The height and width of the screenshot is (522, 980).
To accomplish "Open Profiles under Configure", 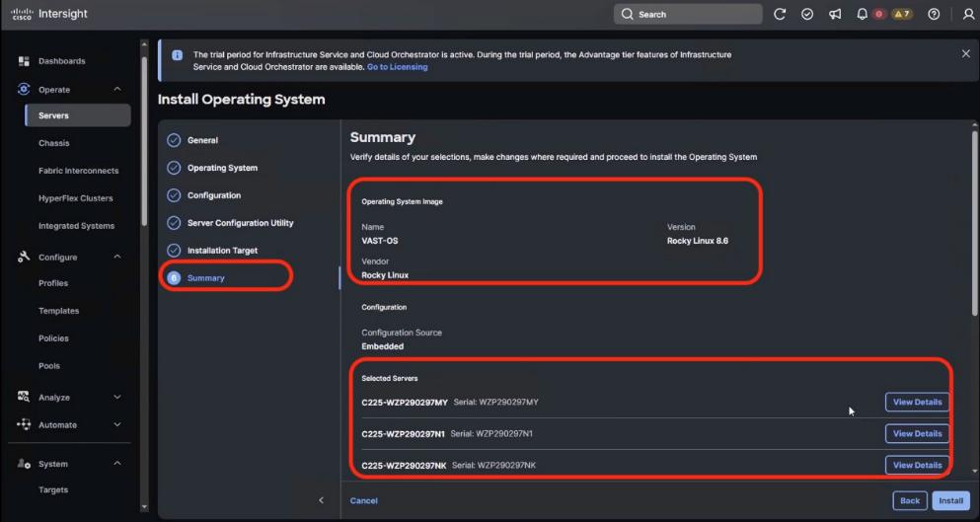I will (53, 283).
